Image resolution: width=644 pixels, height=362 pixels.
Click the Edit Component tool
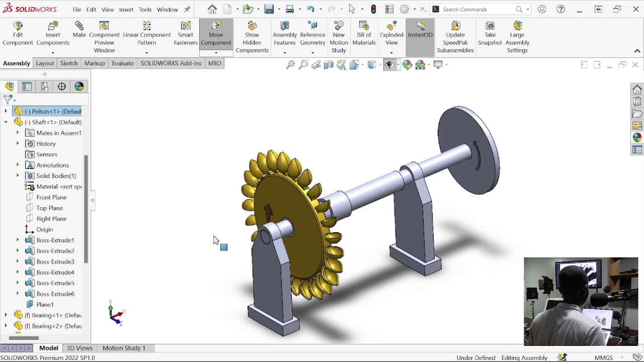18,34
